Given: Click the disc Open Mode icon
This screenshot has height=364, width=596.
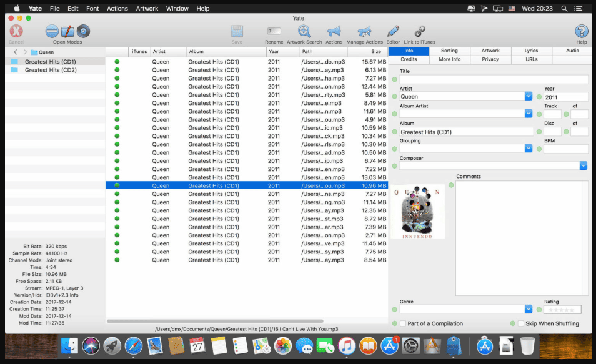Looking at the screenshot, I should (x=83, y=31).
